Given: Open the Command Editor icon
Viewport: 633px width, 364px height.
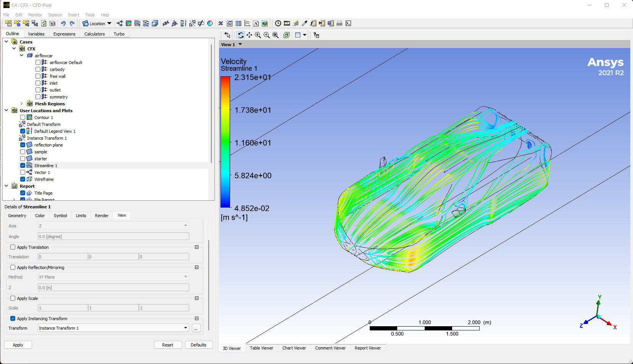Looking at the screenshot, I should (x=348, y=23).
